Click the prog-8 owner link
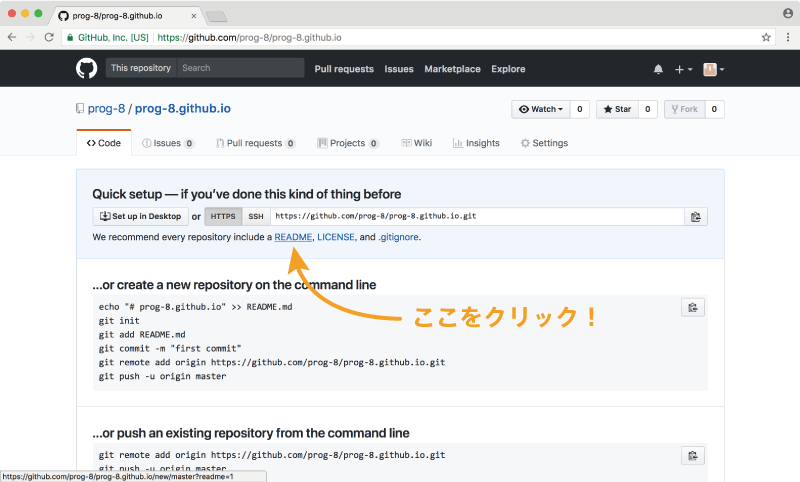This screenshot has width=800, height=482. point(106,109)
